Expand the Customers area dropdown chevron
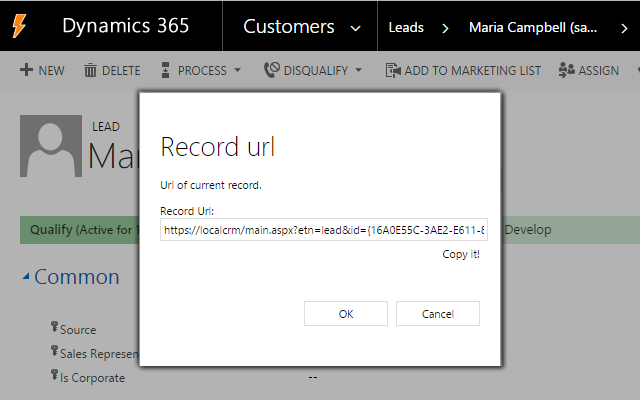 356,28
